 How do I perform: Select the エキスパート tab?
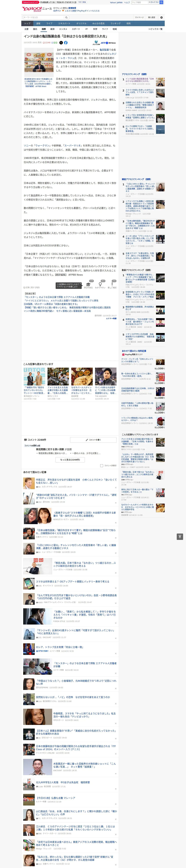(64, 24)
